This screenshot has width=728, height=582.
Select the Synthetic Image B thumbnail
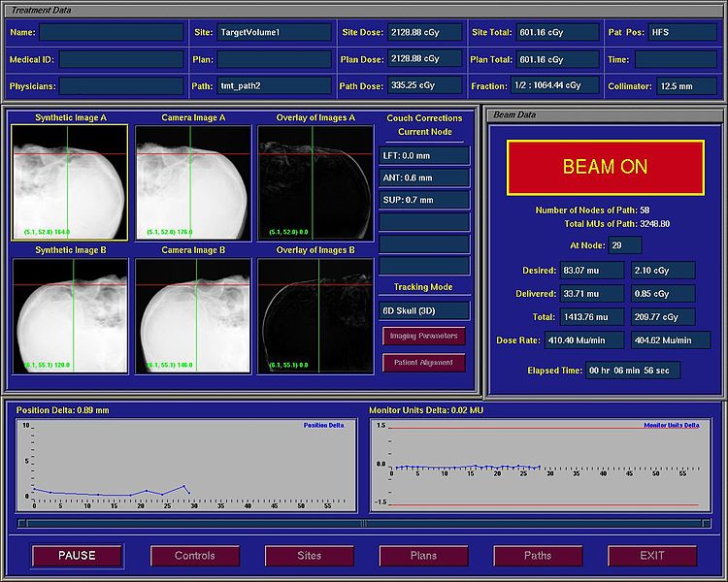(x=70, y=316)
